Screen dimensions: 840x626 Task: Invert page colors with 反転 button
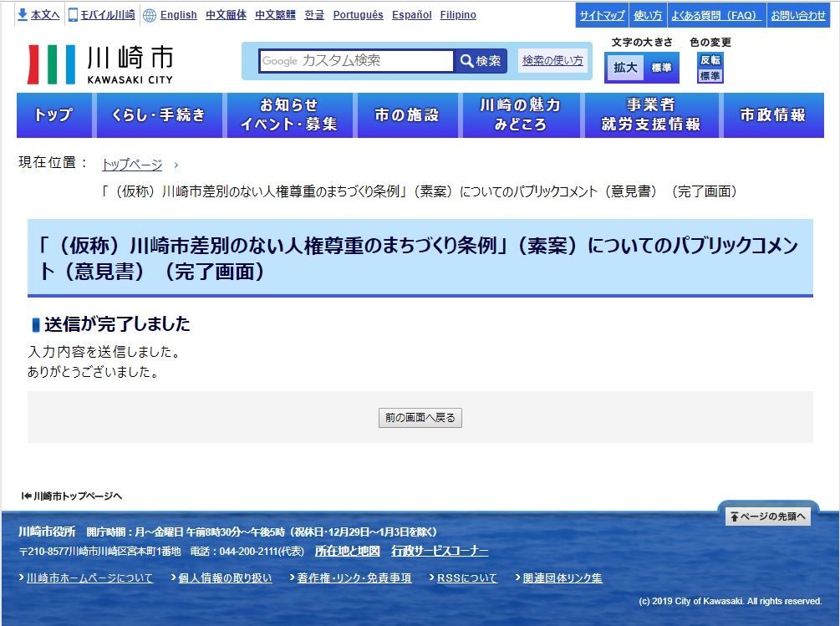(x=710, y=60)
